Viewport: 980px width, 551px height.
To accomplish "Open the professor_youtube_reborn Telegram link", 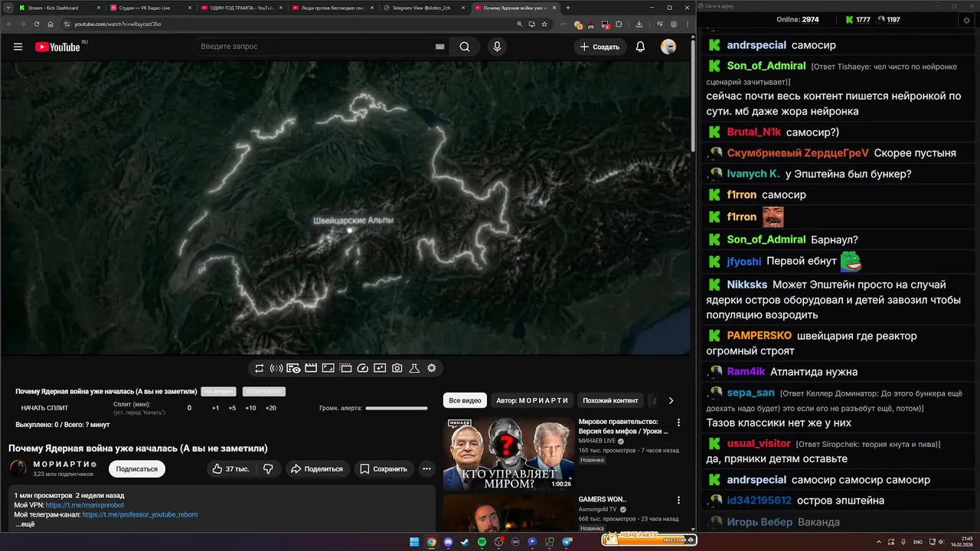I will (140, 515).
